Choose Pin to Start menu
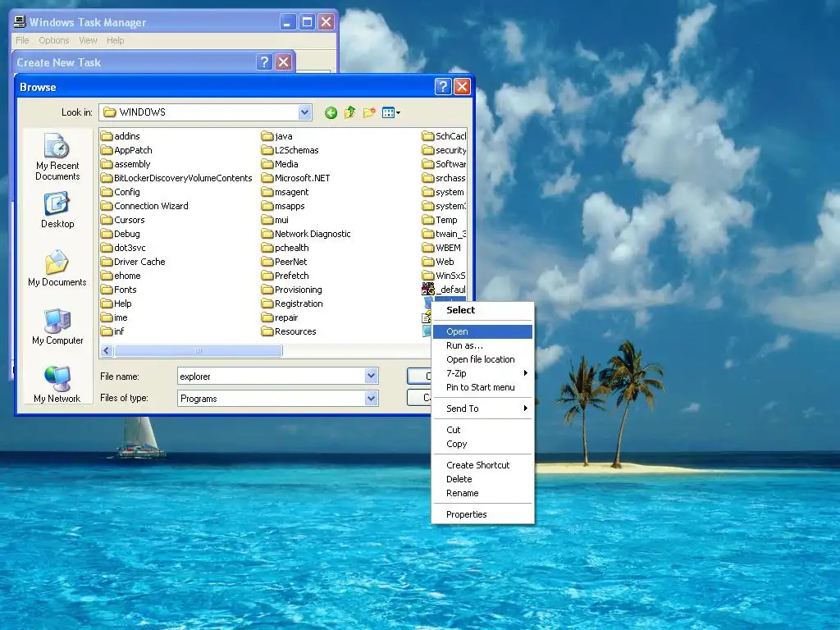This screenshot has width=840, height=630. click(482, 387)
